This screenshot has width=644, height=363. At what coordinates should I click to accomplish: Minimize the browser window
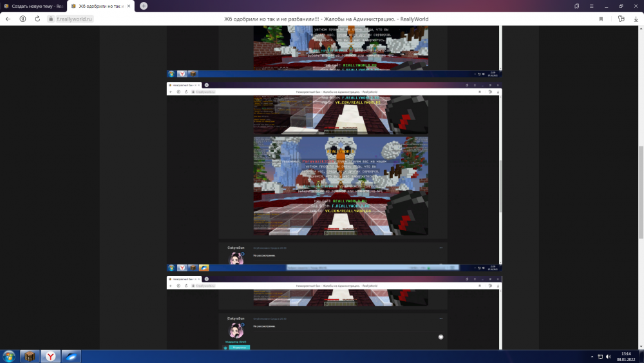click(x=606, y=6)
